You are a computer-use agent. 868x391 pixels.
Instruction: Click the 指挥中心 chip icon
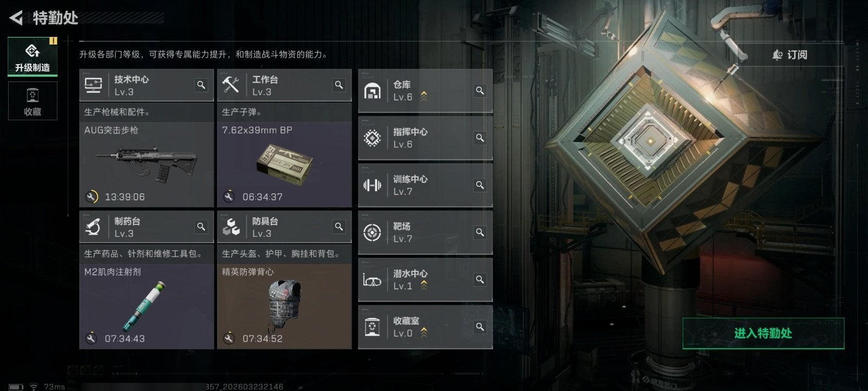[x=372, y=138]
